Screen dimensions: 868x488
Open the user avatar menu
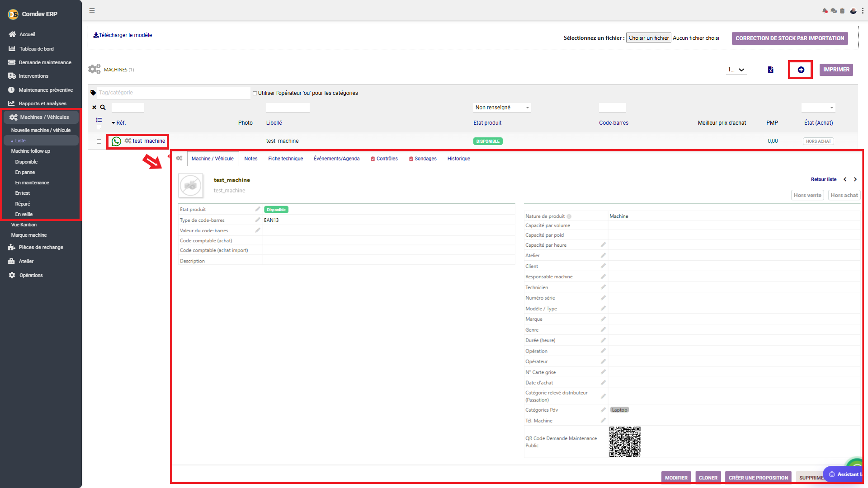point(853,11)
